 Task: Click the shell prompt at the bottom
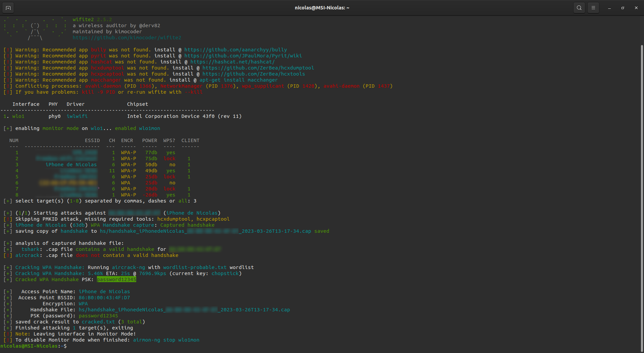[34, 346]
